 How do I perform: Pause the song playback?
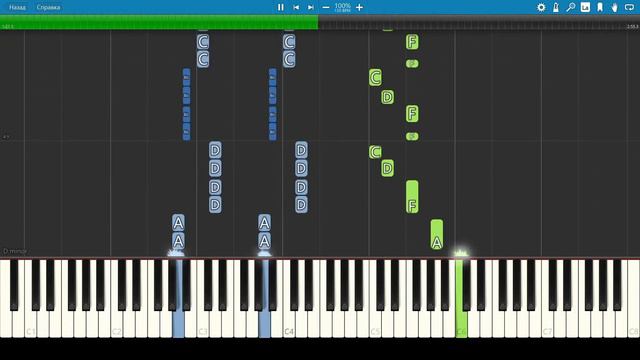coord(280,7)
